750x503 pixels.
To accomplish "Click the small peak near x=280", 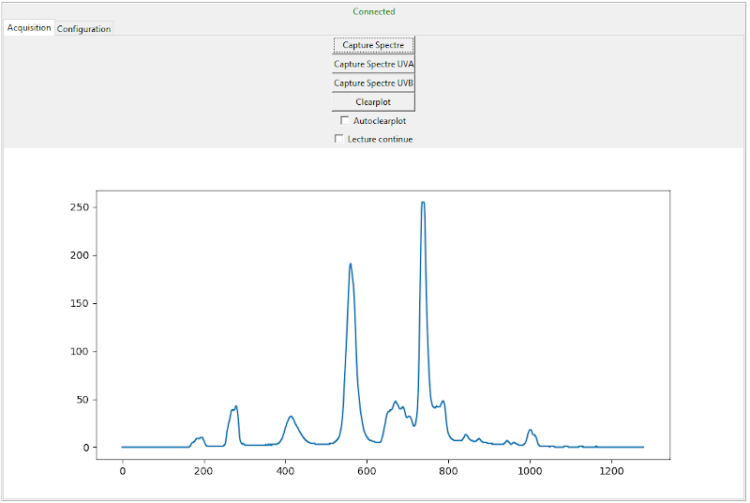I will click(x=236, y=407).
